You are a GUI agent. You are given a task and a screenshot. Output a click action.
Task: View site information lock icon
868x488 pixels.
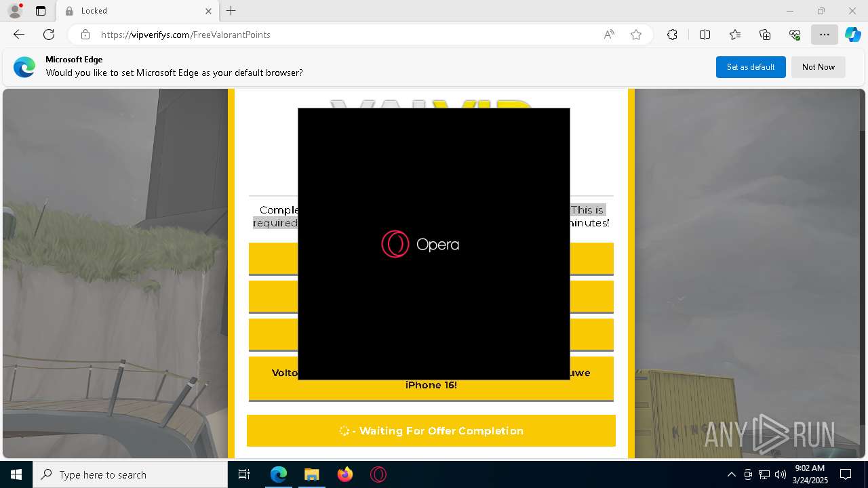pos(85,35)
